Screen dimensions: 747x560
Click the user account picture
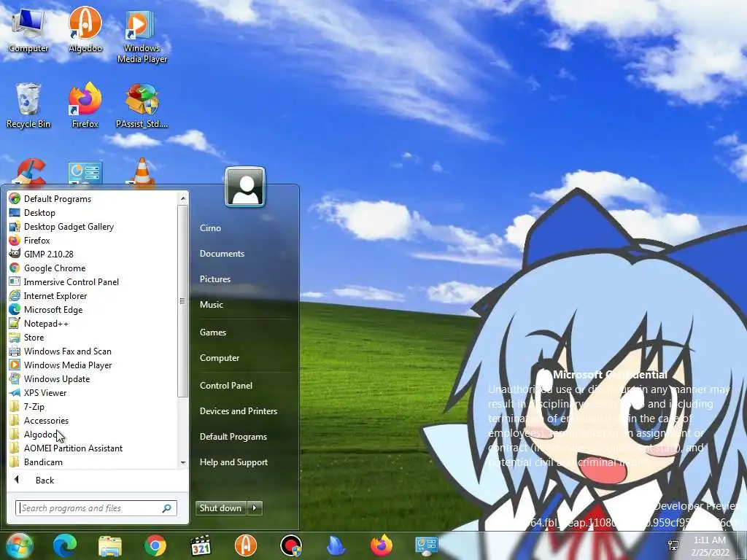[245, 187]
